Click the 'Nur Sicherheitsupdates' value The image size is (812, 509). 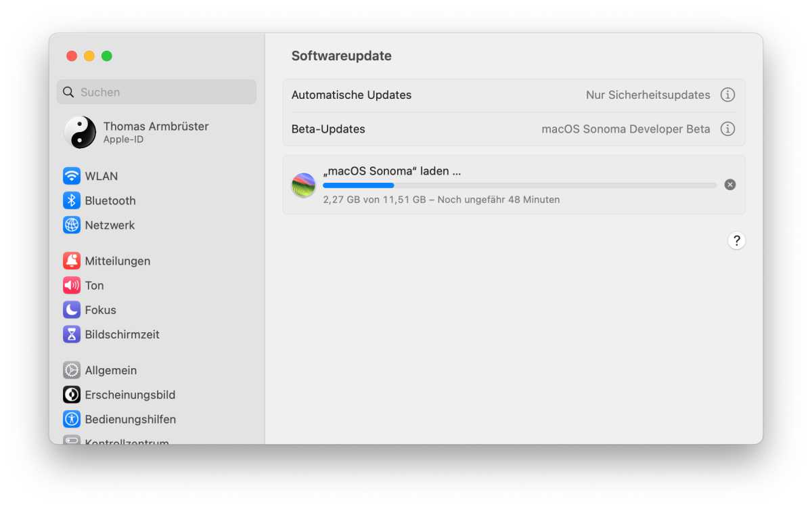648,95
